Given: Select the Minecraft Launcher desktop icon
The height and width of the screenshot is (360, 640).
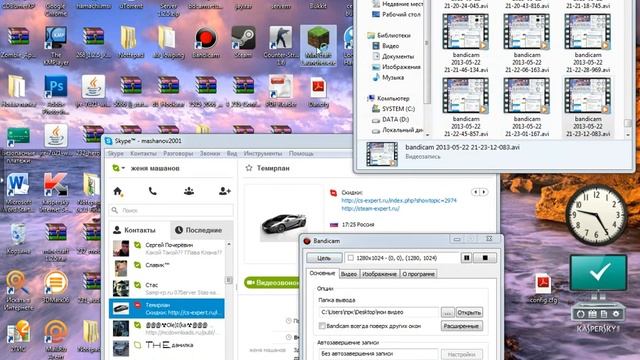Looking at the screenshot, I should [318, 46].
